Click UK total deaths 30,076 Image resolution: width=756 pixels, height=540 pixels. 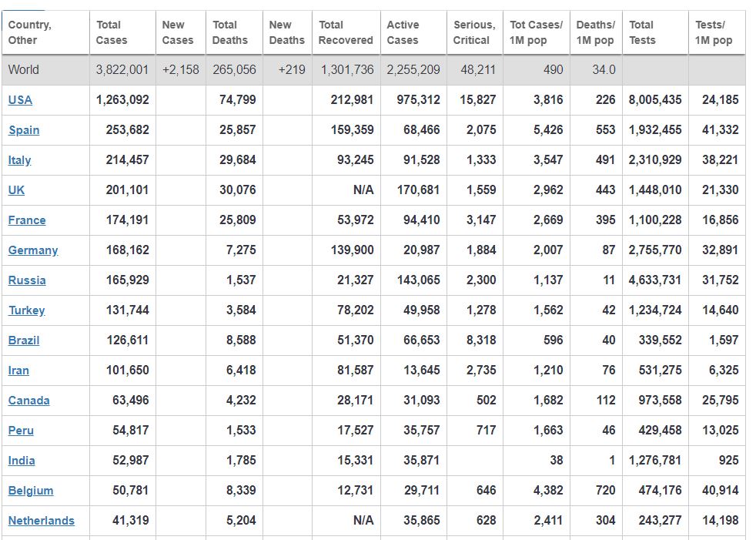(238, 190)
